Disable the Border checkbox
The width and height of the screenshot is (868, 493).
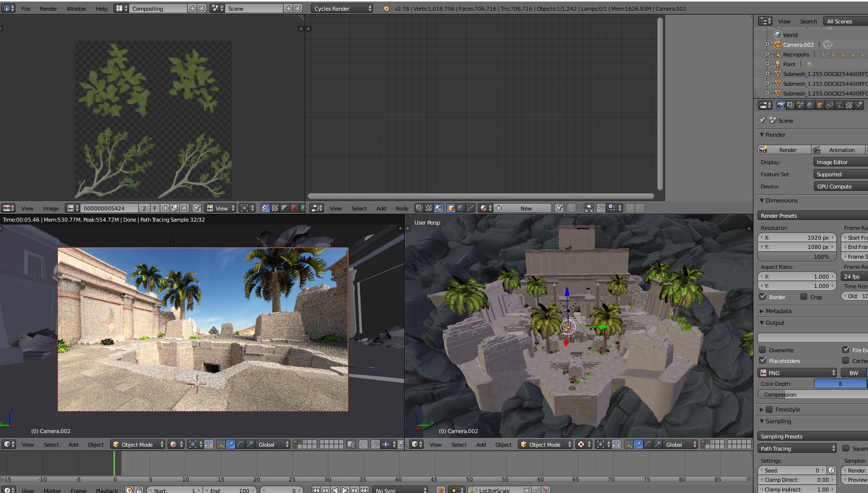763,297
